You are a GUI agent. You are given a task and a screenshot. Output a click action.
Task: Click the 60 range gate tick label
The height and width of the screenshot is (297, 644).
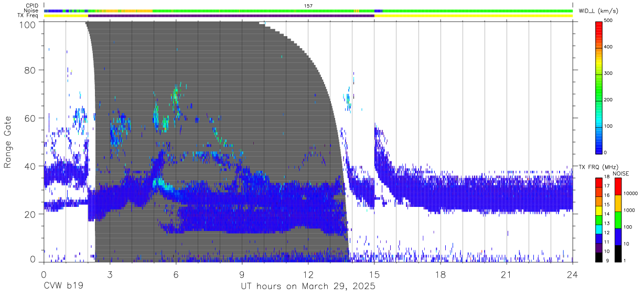30,118
